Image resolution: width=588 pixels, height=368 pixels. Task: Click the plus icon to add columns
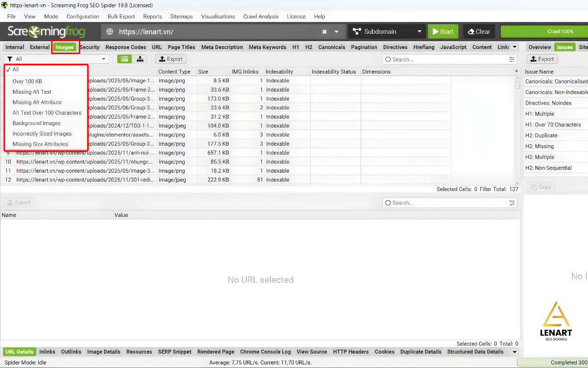pos(516,72)
